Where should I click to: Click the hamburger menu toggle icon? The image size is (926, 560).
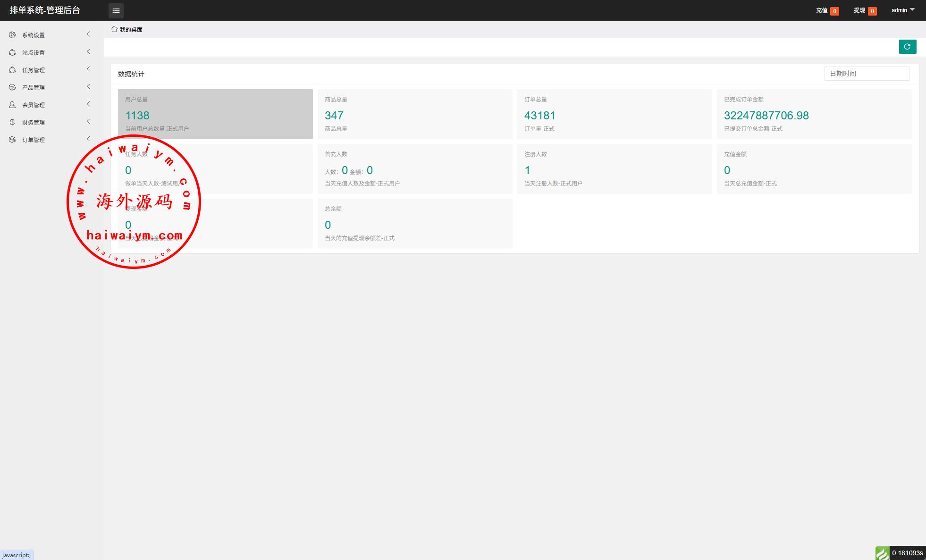tap(116, 10)
